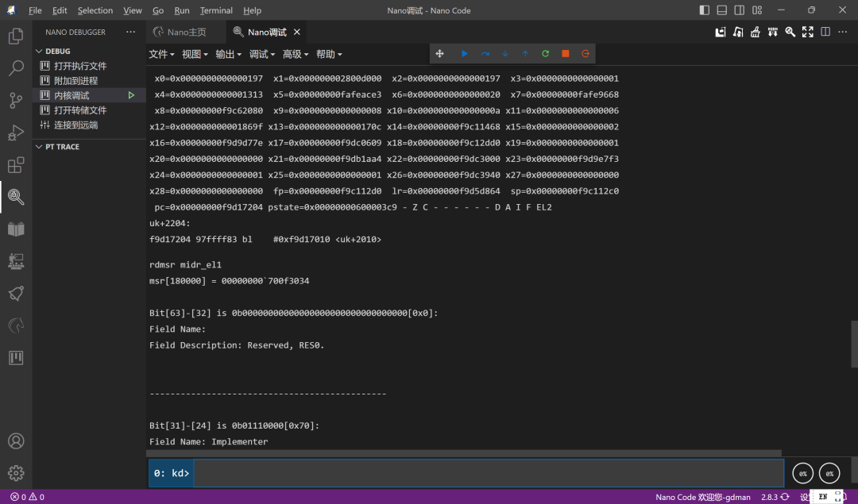Open the Source Control view
The width and height of the screenshot is (858, 504).
[16, 101]
